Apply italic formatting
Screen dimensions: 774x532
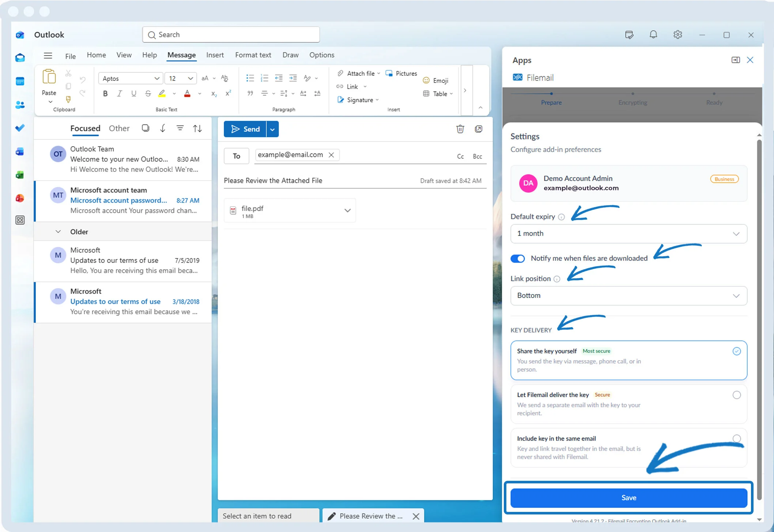(119, 94)
